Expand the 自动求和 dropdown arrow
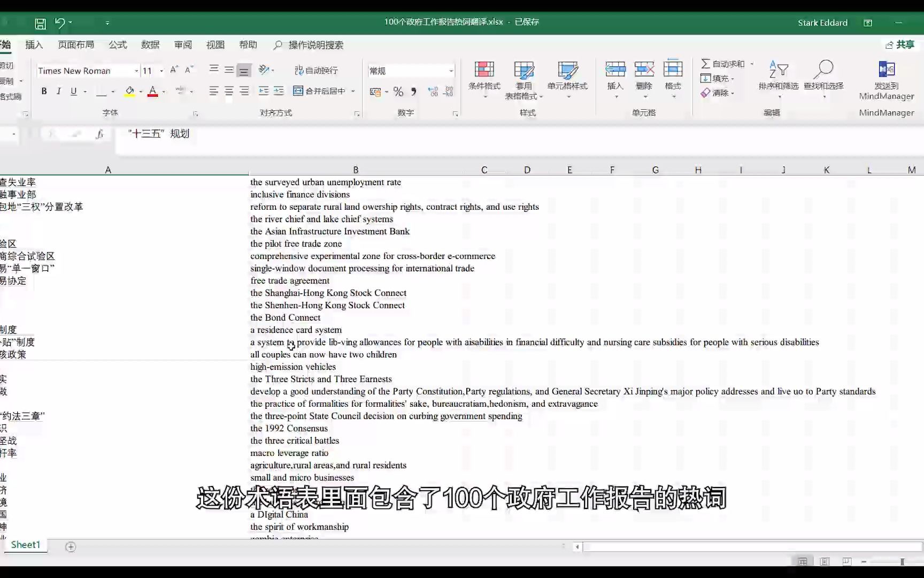 (752, 64)
